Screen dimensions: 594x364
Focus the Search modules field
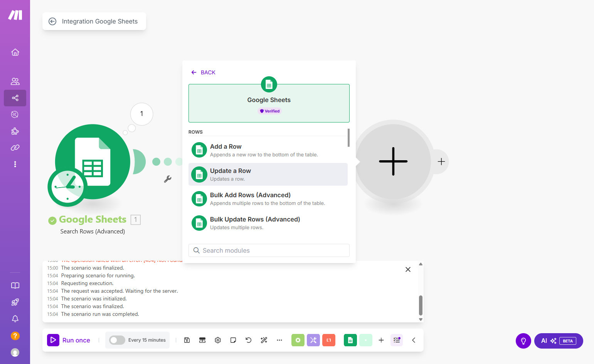coord(269,250)
